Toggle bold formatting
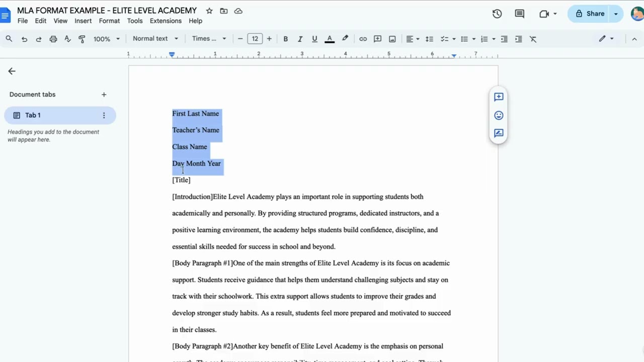This screenshot has width=644, height=362. [x=285, y=39]
